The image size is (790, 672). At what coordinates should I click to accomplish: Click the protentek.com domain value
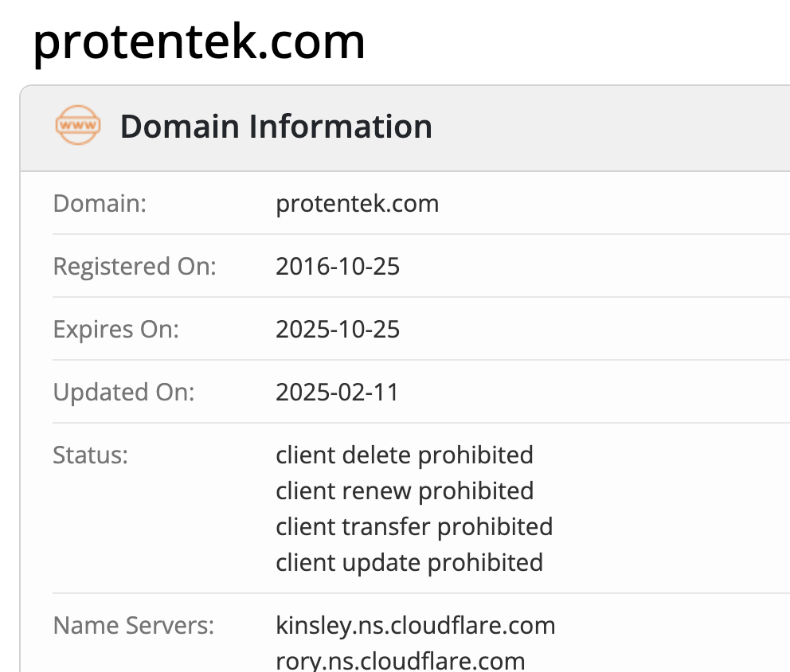[357, 204]
